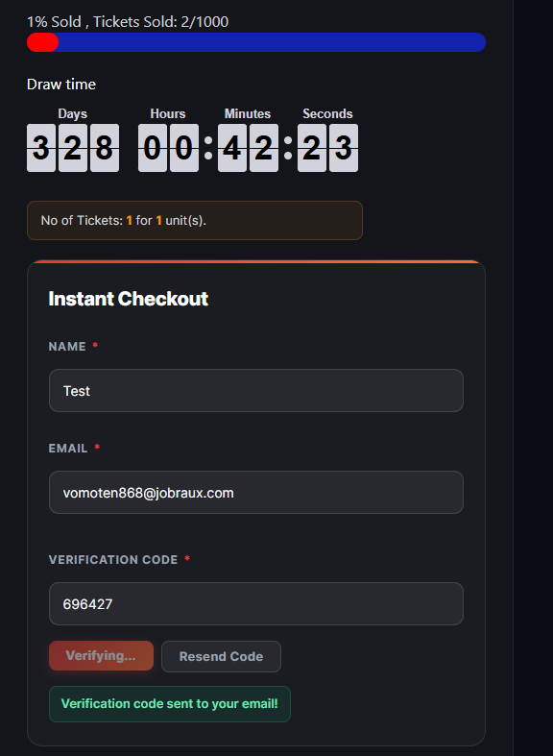Click into the Email input field
This screenshot has width=553, height=756.
(x=256, y=492)
